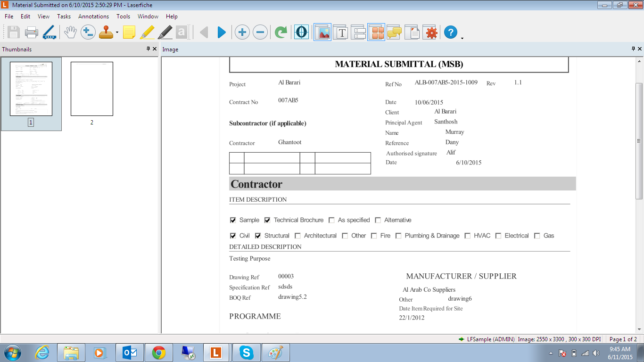
Task: Open the stamp tool dropdown arrow
Action: [117, 33]
